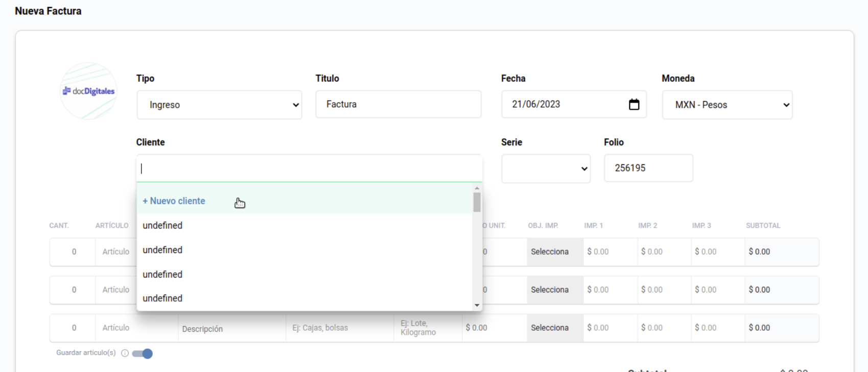The image size is (868, 372).
Task: Click Imp. 2 field in second row
Action: click(664, 290)
